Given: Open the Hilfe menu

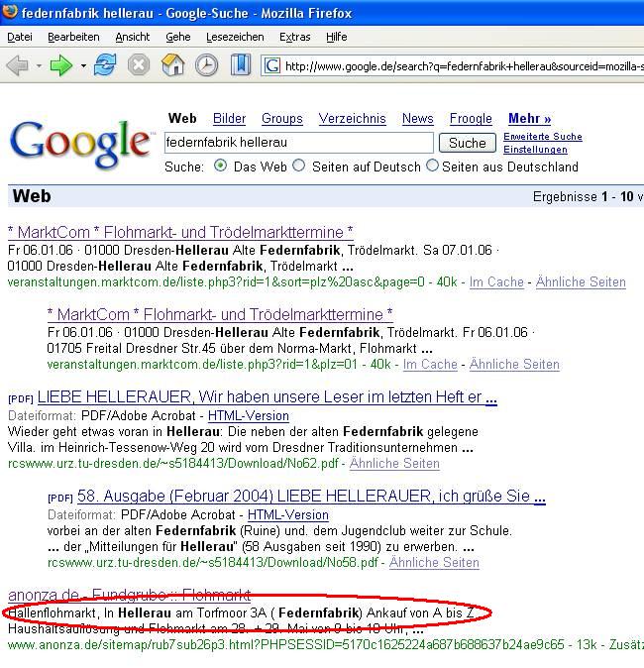Looking at the screenshot, I should (337, 37).
